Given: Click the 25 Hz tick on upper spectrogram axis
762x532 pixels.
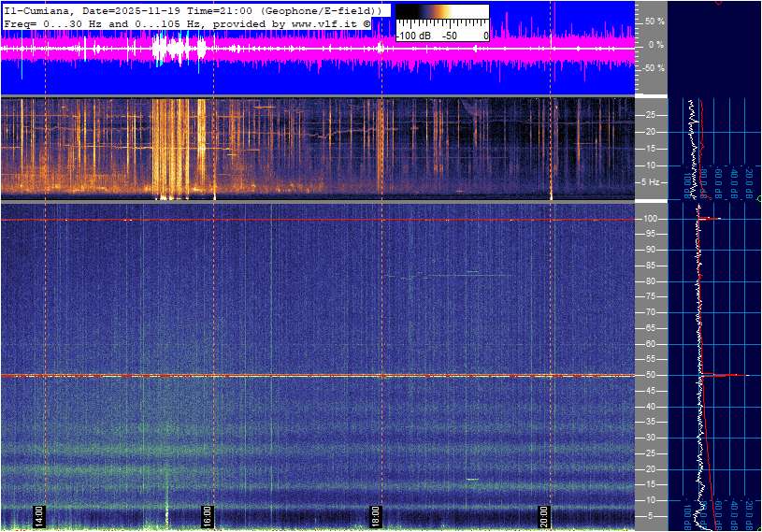Looking at the screenshot, I should (652, 115).
